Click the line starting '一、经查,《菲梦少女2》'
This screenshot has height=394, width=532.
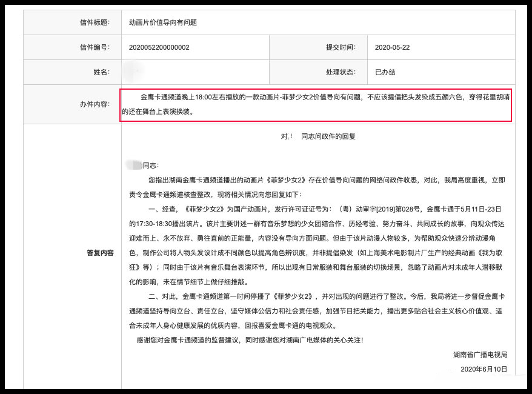coord(325,209)
